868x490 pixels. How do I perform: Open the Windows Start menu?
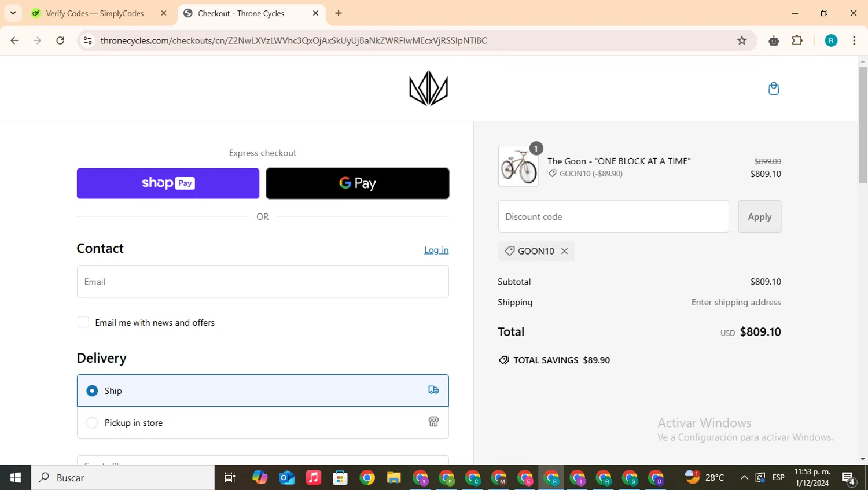(16, 477)
